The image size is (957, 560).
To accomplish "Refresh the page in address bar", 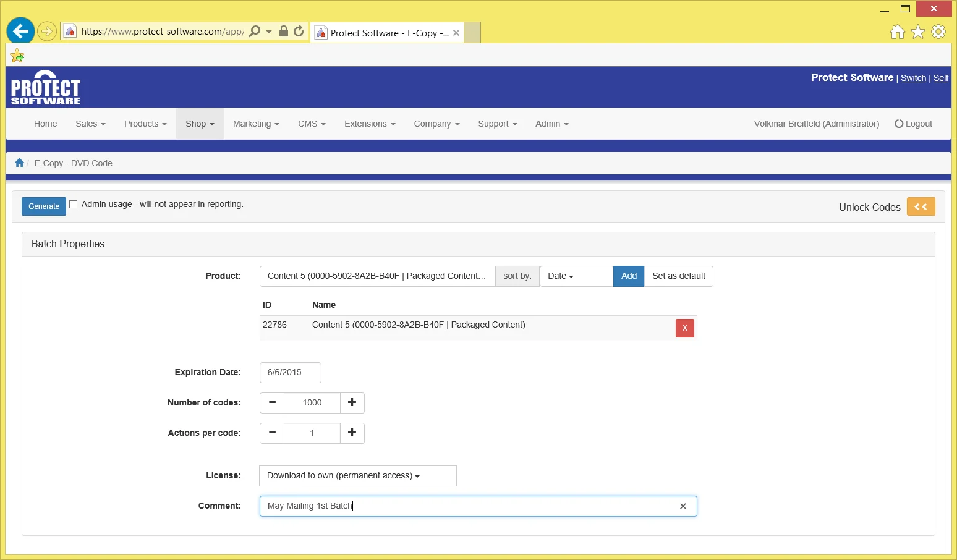I will click(x=299, y=31).
